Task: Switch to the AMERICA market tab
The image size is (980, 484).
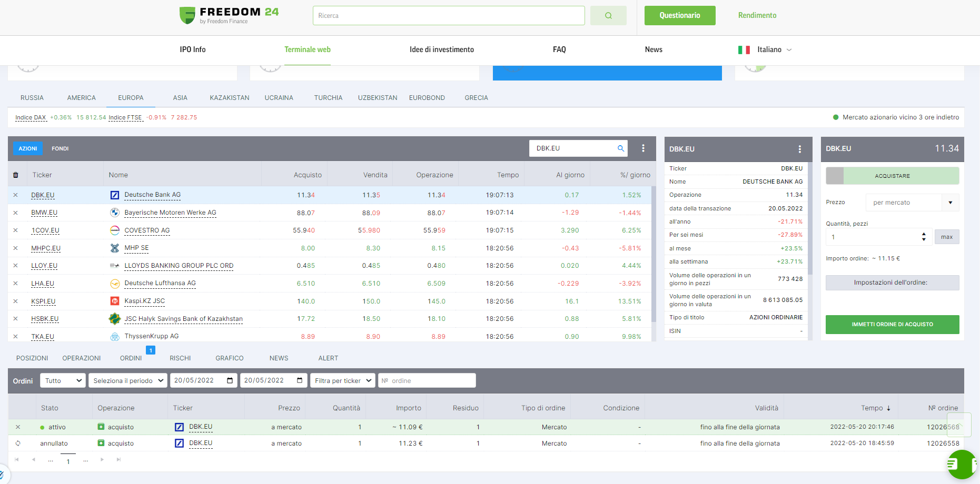Action: (82, 98)
